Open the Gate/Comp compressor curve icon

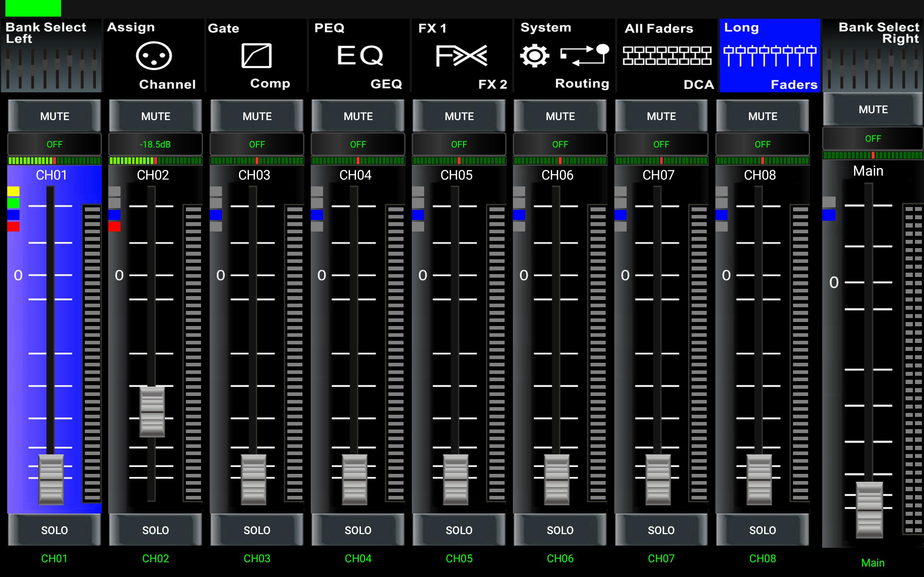pos(256,56)
